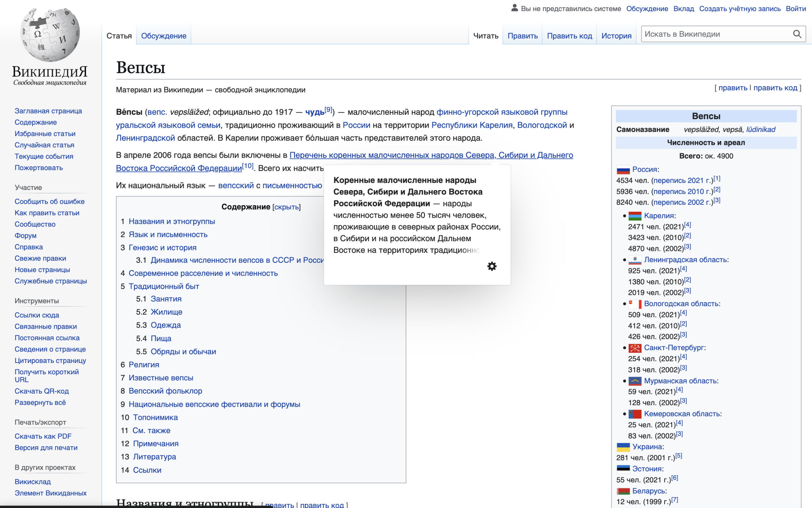
Task: Click the Russia flag icon
Action: pyautogui.click(x=623, y=170)
